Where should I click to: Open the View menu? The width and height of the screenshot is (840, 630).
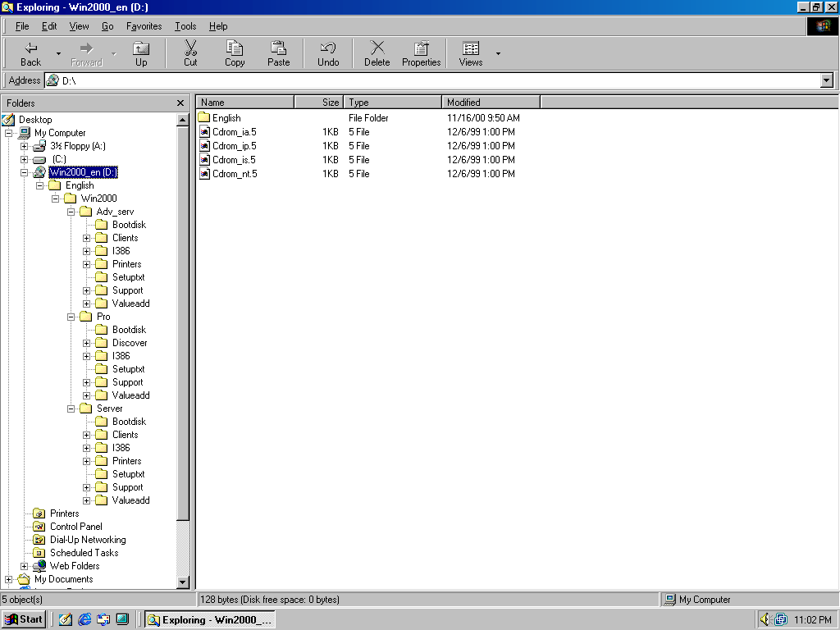point(80,26)
